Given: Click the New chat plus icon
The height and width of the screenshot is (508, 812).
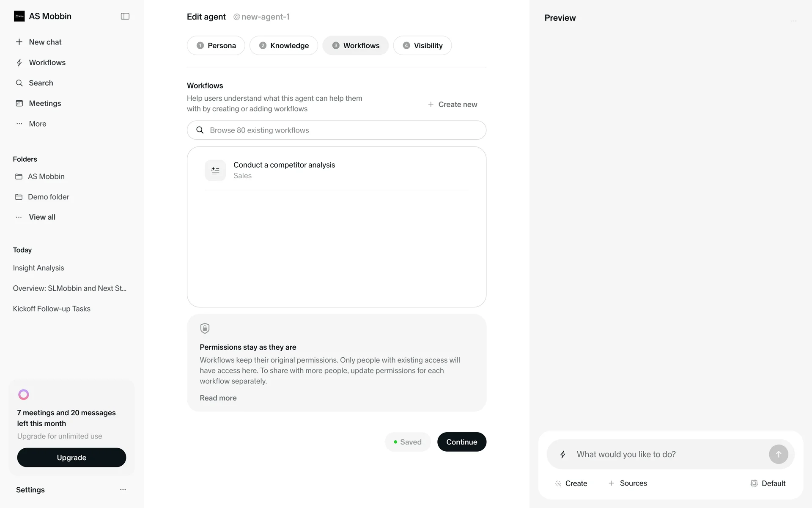Looking at the screenshot, I should point(19,42).
